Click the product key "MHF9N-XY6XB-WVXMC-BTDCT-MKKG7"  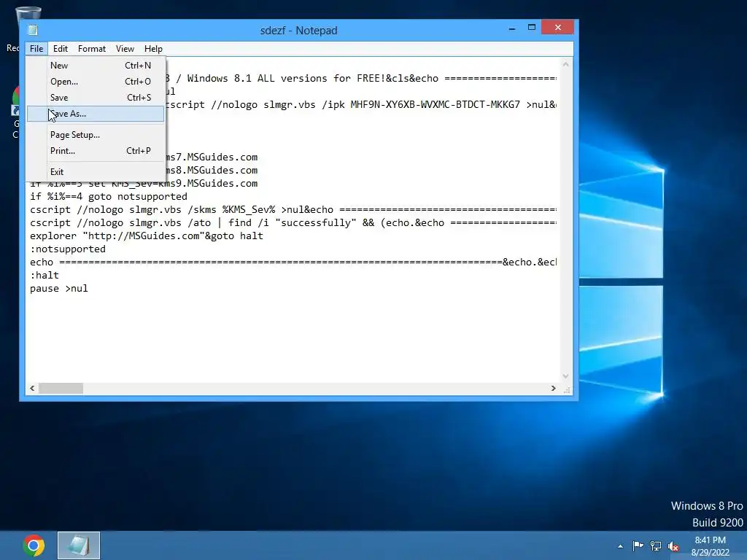[435, 104]
